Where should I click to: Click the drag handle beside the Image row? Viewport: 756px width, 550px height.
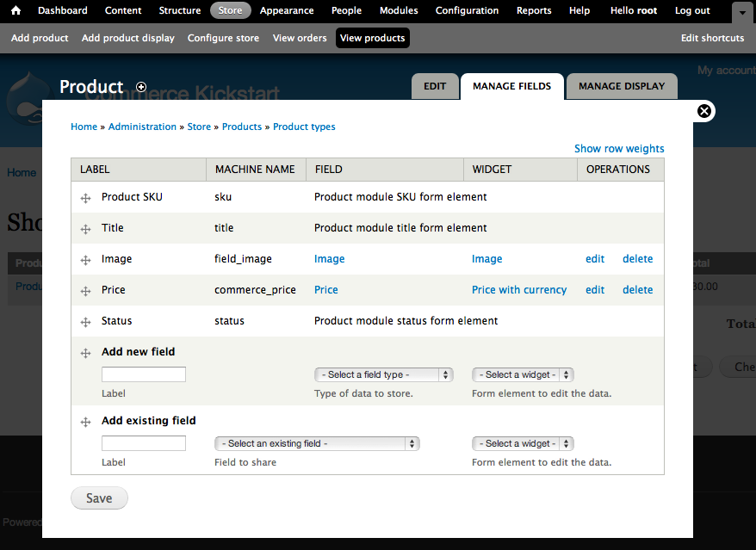tap(85, 259)
